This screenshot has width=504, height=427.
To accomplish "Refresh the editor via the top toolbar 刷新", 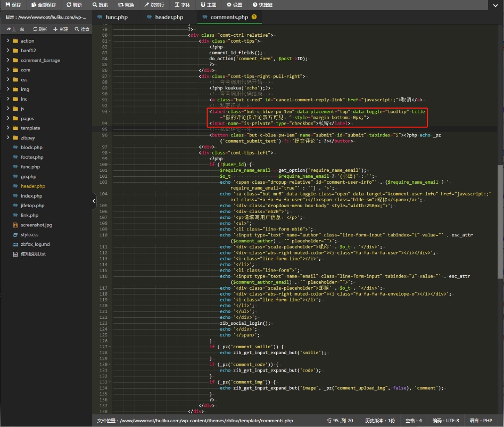I will point(74,5).
